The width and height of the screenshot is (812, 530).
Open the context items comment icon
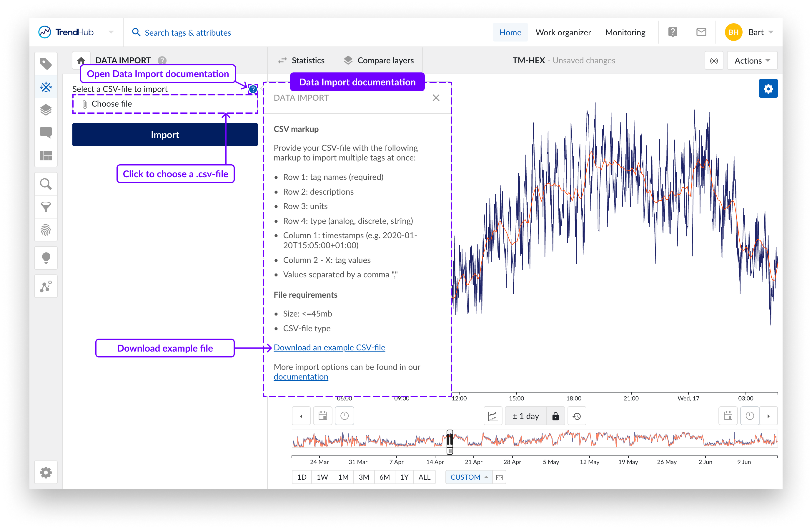coord(46,132)
